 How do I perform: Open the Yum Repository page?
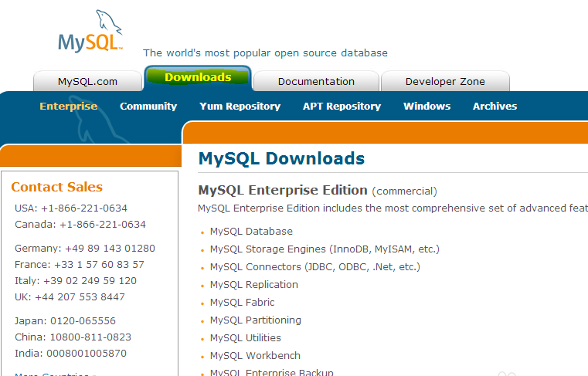[240, 106]
